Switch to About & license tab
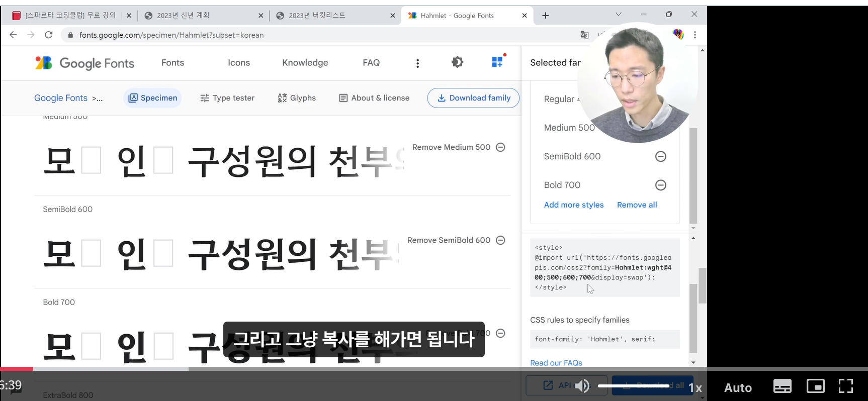Image resolution: width=868 pixels, height=401 pixels. coord(374,98)
